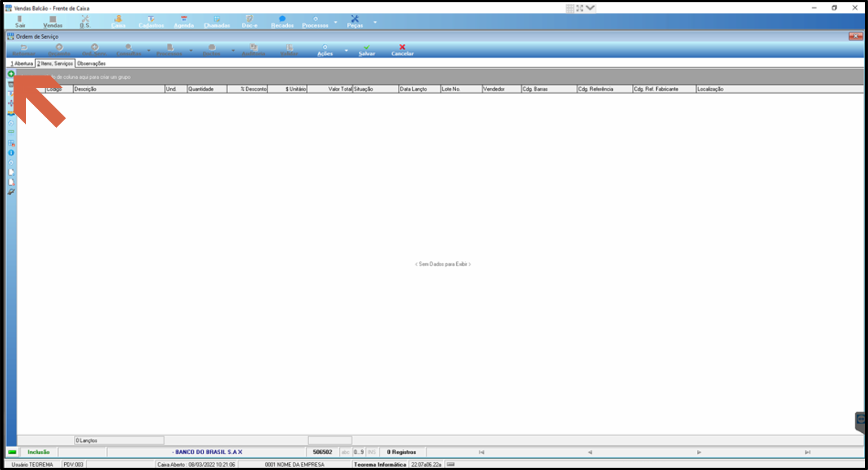Select 2 Itens, Serviços tab

pos(55,64)
